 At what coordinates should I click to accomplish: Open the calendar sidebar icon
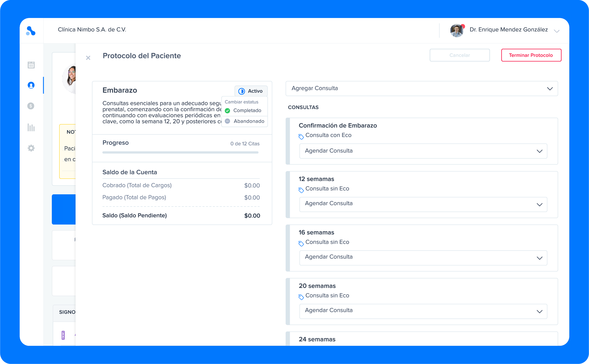click(x=31, y=65)
